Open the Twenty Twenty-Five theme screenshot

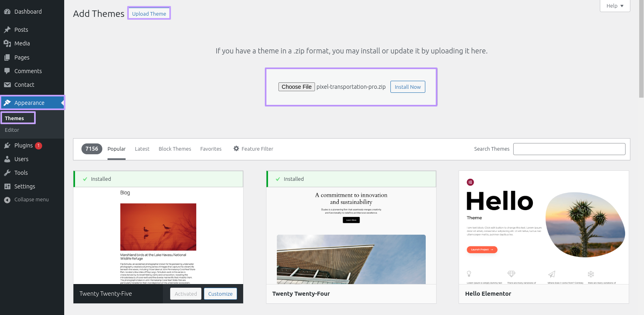click(x=158, y=235)
